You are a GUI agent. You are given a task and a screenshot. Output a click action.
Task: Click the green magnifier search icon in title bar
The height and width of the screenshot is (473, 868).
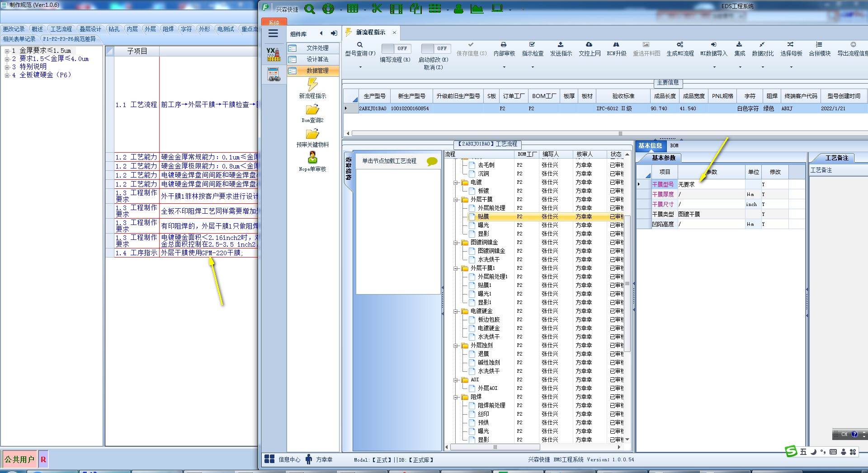pyautogui.click(x=310, y=9)
